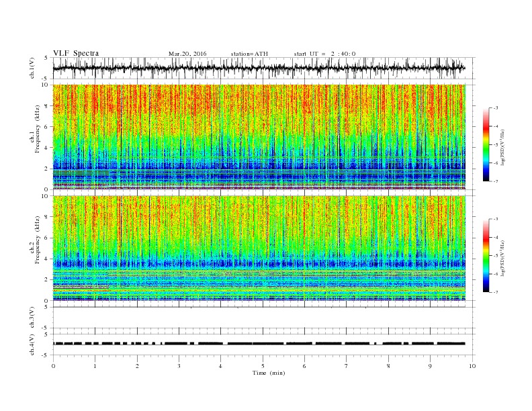Click the '-3' value on ch.1 color scale
Image resolution: width=532 pixels, height=411 pixels.
(x=496, y=108)
